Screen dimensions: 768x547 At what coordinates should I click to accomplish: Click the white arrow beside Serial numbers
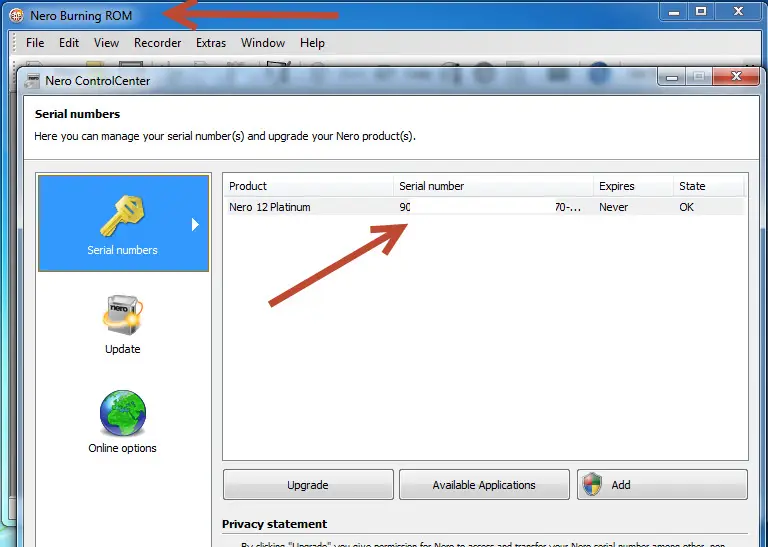tap(195, 225)
